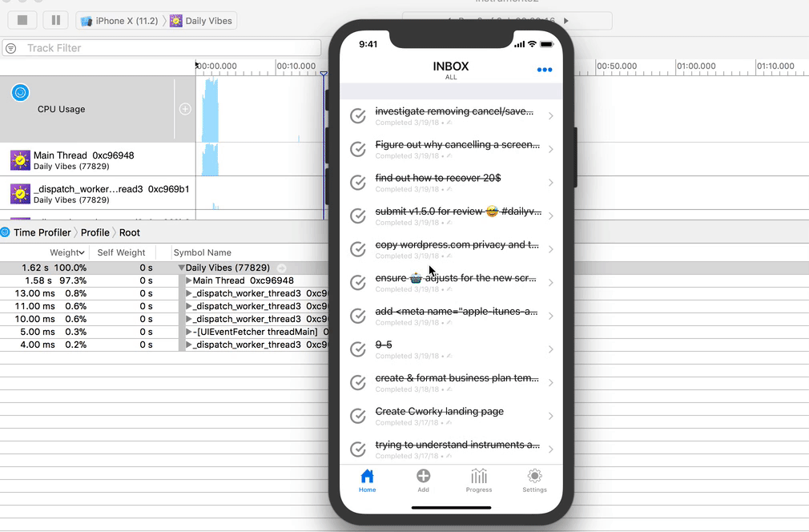Click the iPhone home indicator bar
Image resolution: width=809 pixels, height=532 pixels.
(x=452, y=508)
